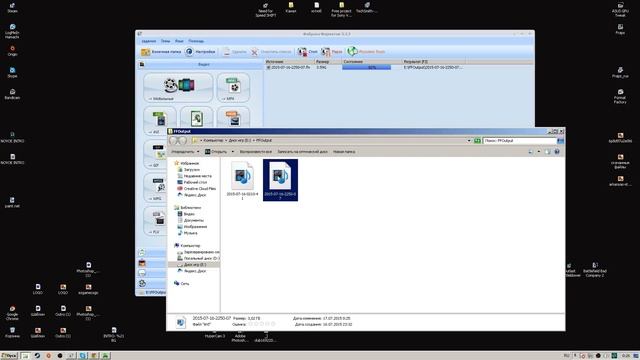
Task: Select Computer in Explorer navigation pane
Action: click(x=187, y=246)
